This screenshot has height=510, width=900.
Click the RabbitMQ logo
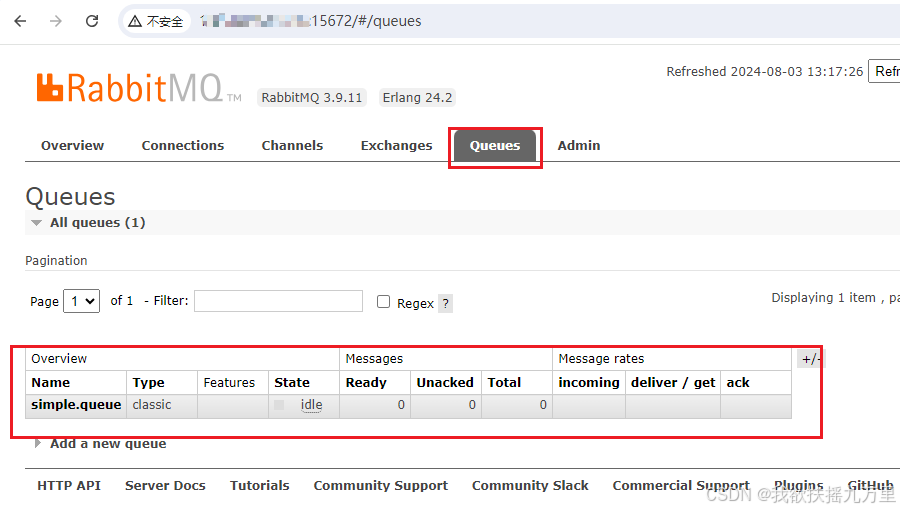(138, 88)
